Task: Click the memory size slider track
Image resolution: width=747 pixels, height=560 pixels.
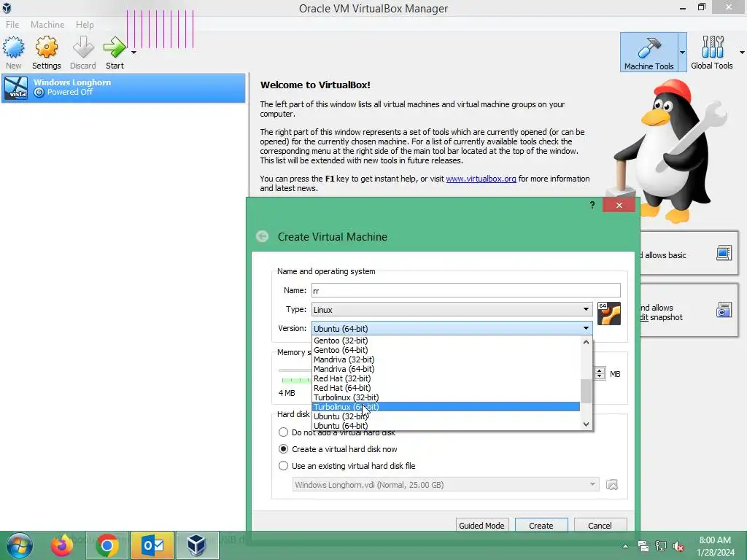Action: tap(295, 370)
